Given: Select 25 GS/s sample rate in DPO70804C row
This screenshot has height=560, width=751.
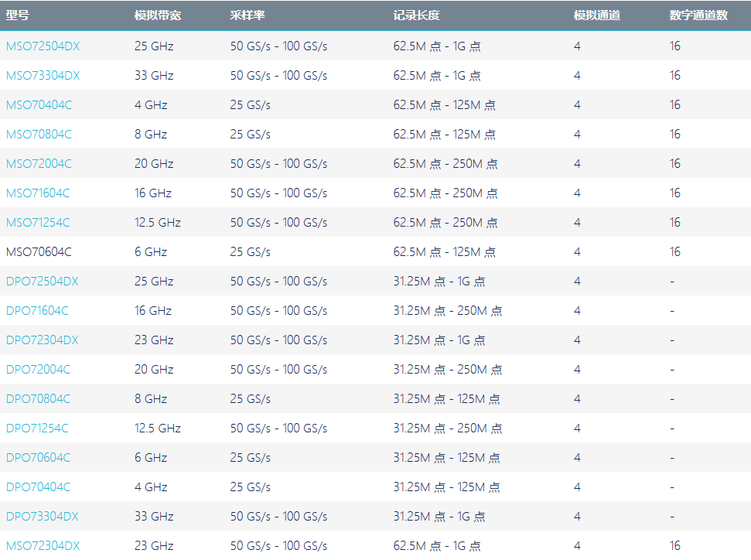Looking at the screenshot, I should tap(250, 399).
